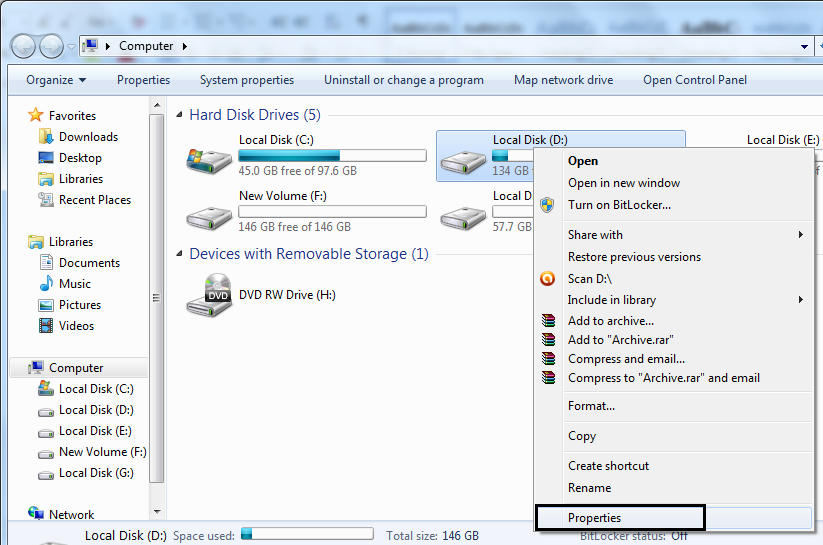Screen dimensions: 823x545
Task: Click the Libraries group icon
Action: pyautogui.click(x=36, y=242)
